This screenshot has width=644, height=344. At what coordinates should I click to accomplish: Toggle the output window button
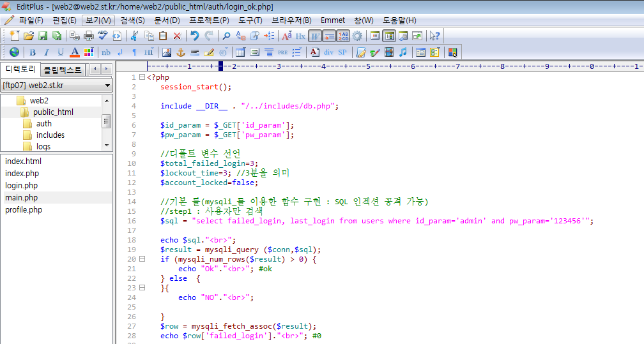point(403,36)
